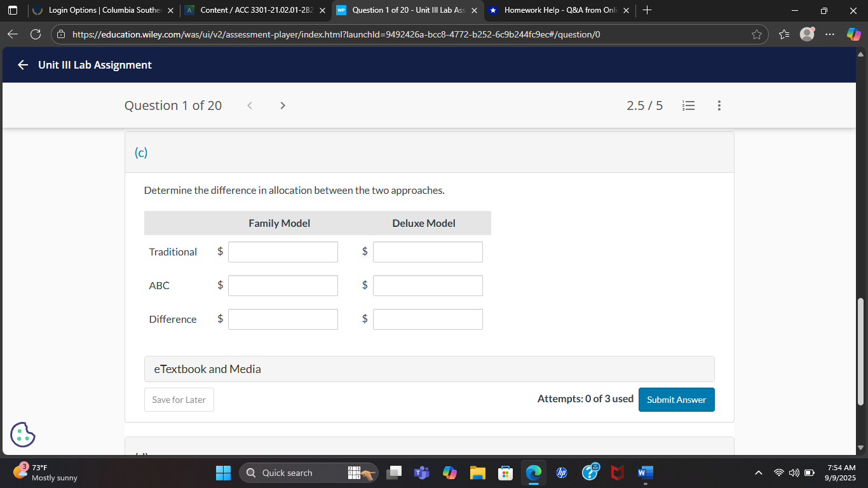Screen dimensions: 868x488
Task: Submit the answer
Action: [x=677, y=400]
